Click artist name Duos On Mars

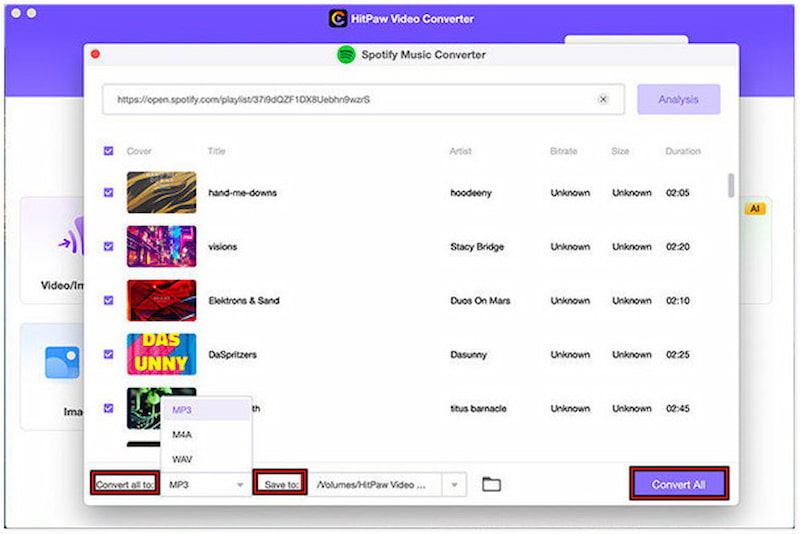point(480,301)
